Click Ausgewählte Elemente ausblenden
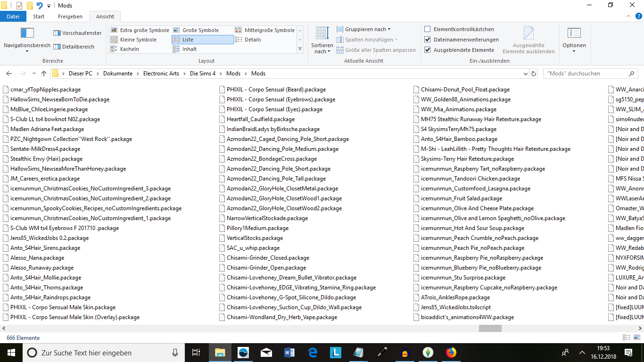Screen dimensions: 644x362 click(x=528, y=40)
